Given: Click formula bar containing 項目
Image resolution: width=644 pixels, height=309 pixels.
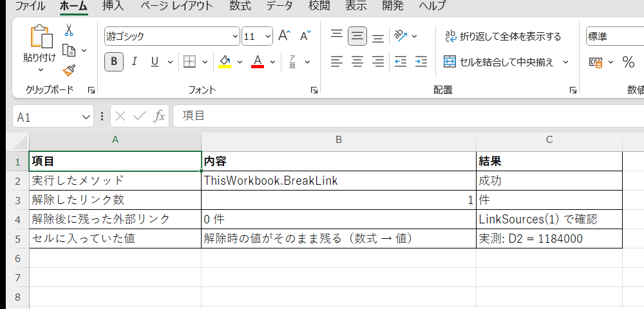Looking at the screenshot, I should click(x=408, y=116).
